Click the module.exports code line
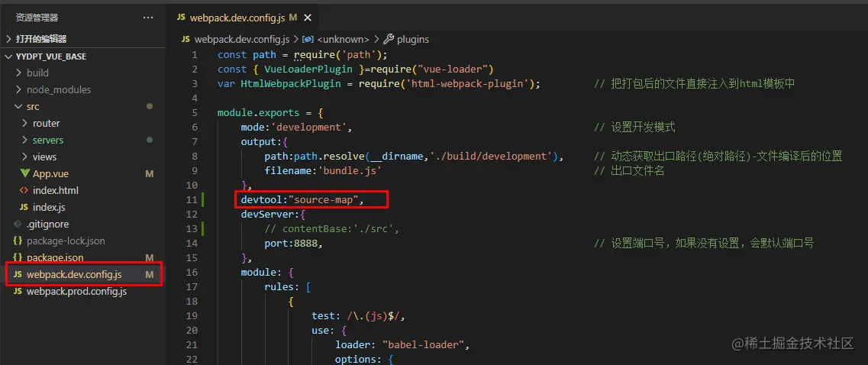This screenshot has height=365, width=868. coord(270,112)
